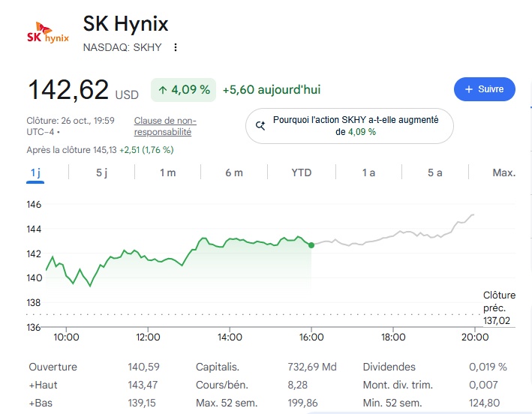Screen dimensions: 532x414
Task: Click the Après la clôture 145,13 line
Action: (x=100, y=150)
